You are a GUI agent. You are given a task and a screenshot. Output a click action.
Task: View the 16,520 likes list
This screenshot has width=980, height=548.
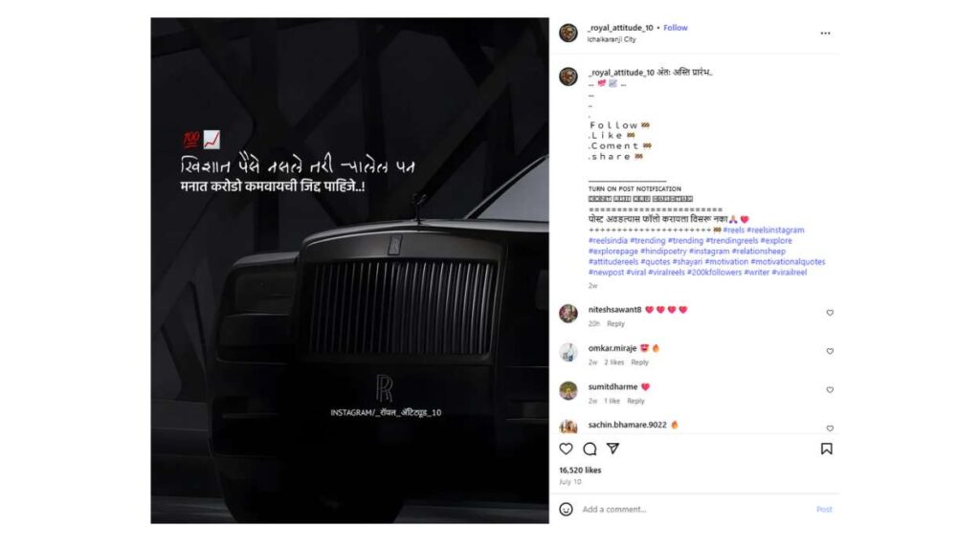coord(580,470)
